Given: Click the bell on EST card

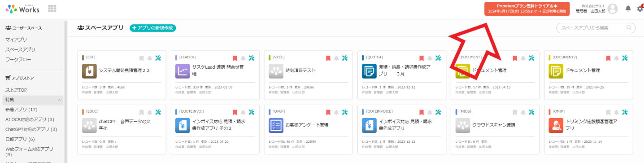Looking at the screenshot, I should tap(149, 58).
